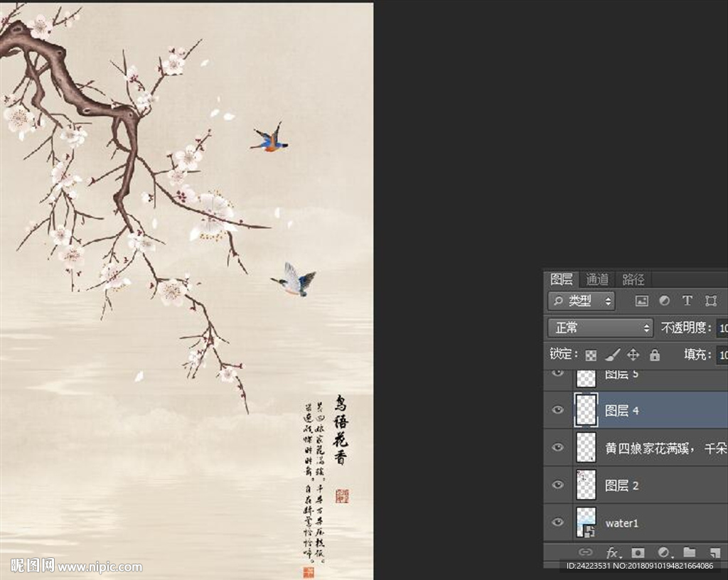Click the shape layers filter icon
728x580 pixels.
point(710,301)
